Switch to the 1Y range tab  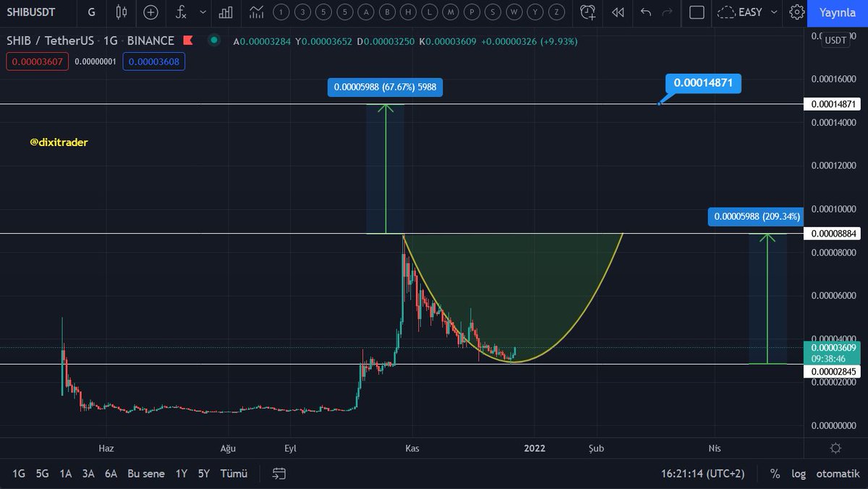(x=180, y=473)
